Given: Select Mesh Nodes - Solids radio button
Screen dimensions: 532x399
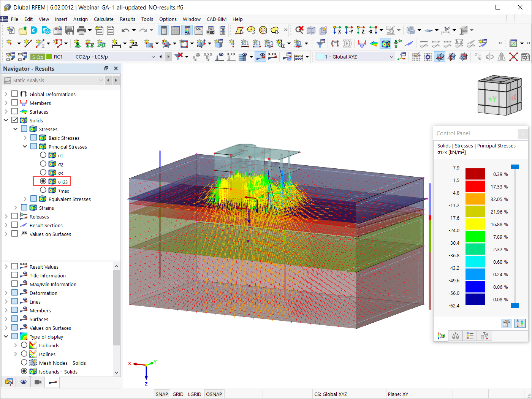Looking at the screenshot, I should 24,363.
